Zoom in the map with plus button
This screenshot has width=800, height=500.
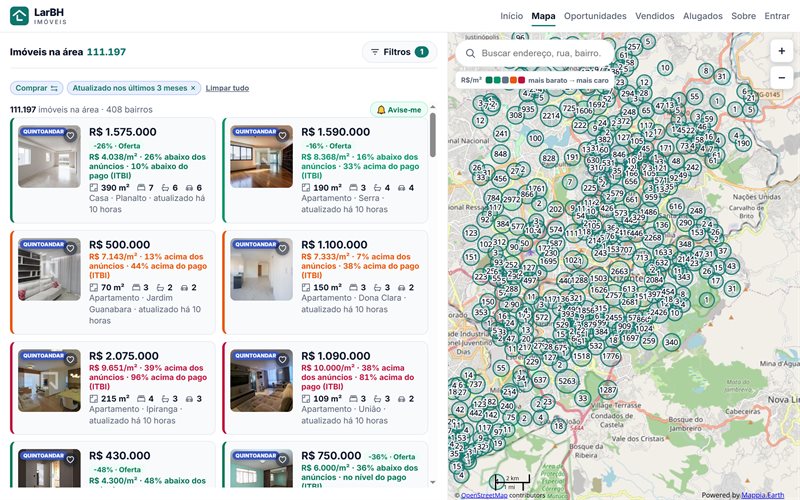[x=782, y=51]
